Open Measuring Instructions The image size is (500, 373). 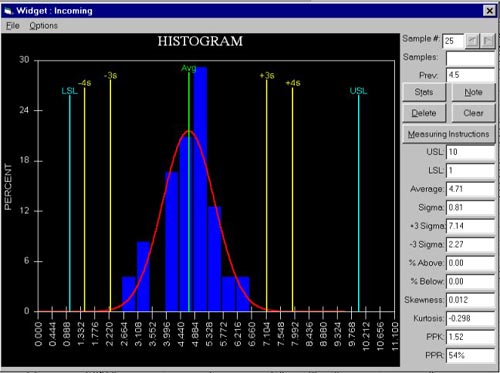(449, 134)
